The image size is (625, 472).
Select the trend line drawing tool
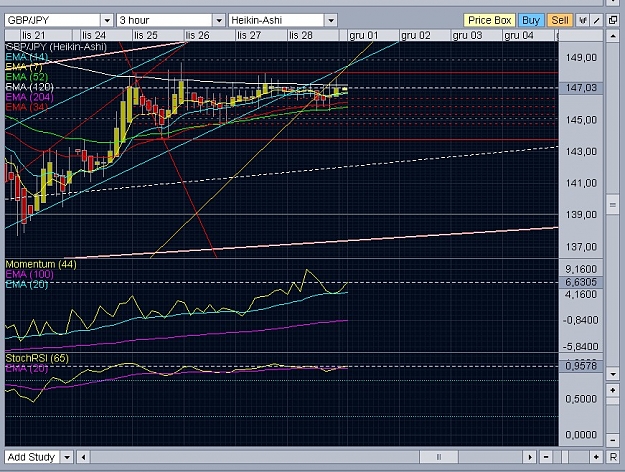point(596,20)
